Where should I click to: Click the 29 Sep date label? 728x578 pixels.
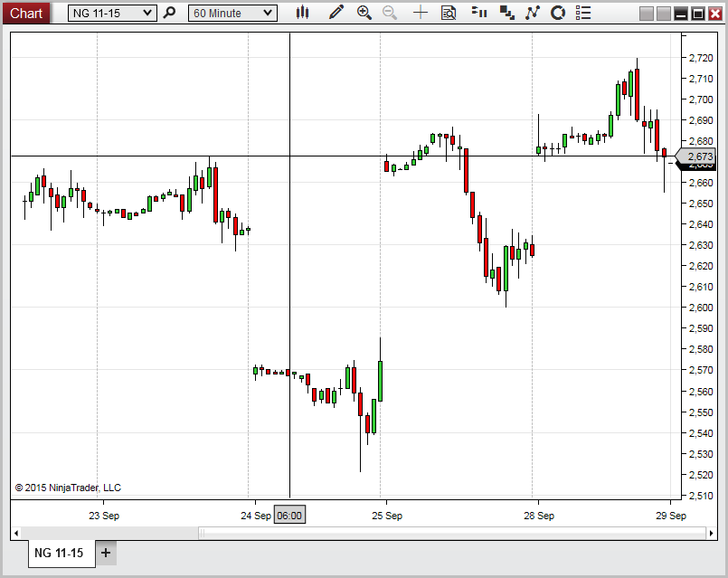pyautogui.click(x=671, y=516)
